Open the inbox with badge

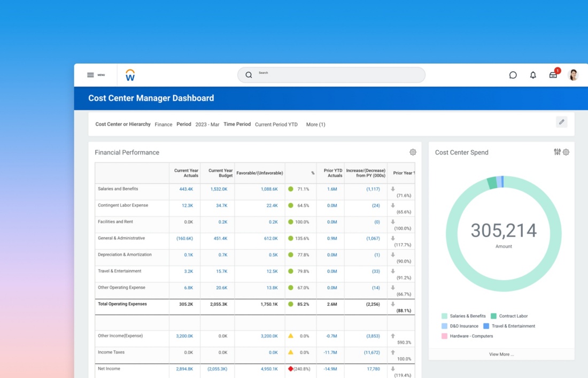(x=553, y=75)
